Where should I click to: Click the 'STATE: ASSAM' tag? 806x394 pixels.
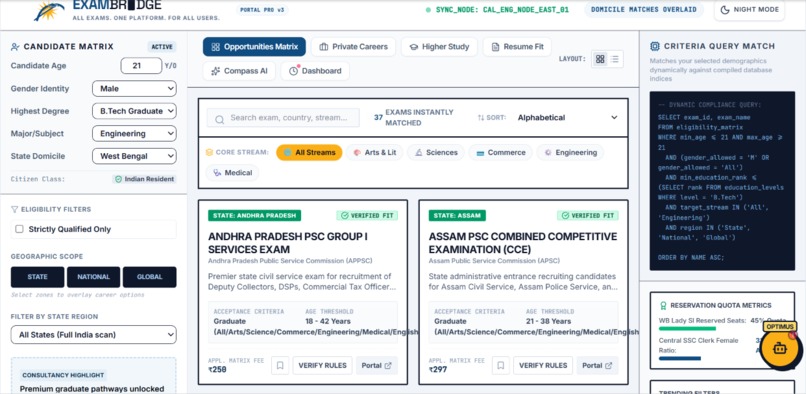pos(457,216)
